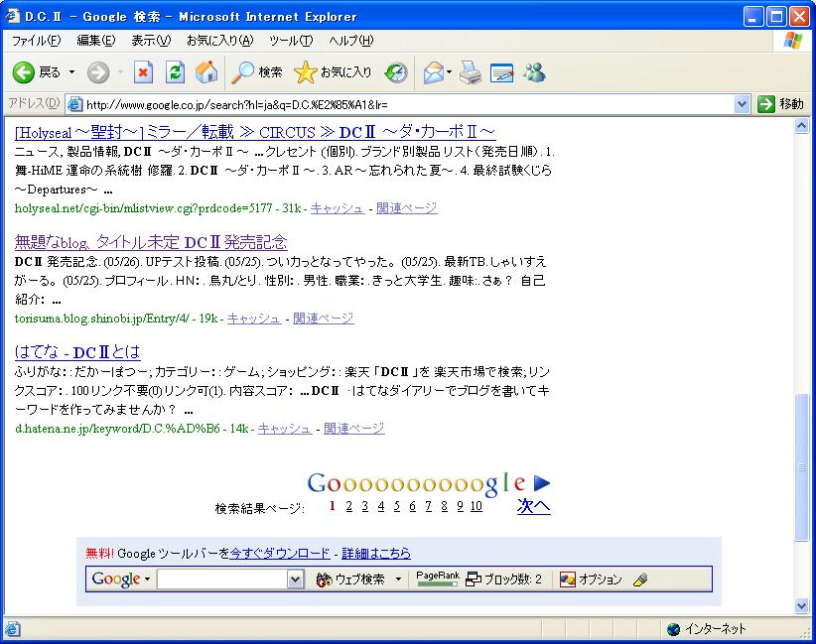The width and height of the screenshot is (816, 644).
Task: Click the Google toolbar search input
Action: (x=223, y=580)
